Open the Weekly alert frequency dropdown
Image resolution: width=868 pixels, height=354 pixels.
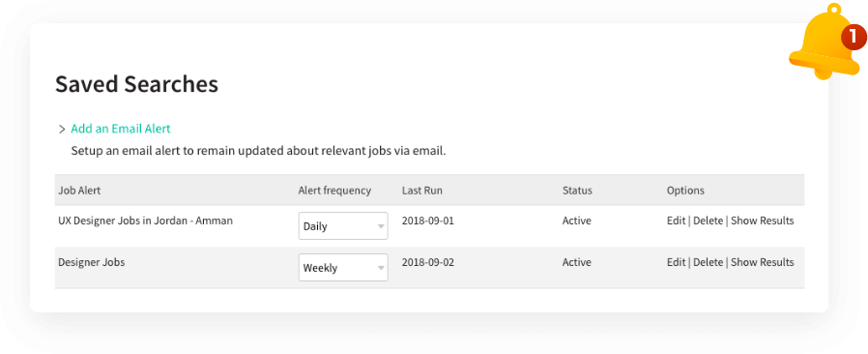coord(343,268)
